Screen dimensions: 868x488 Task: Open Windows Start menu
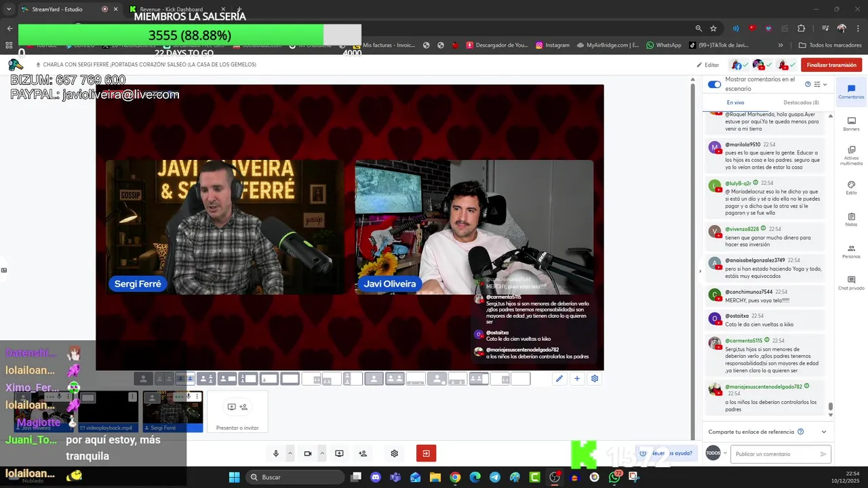tap(234, 477)
